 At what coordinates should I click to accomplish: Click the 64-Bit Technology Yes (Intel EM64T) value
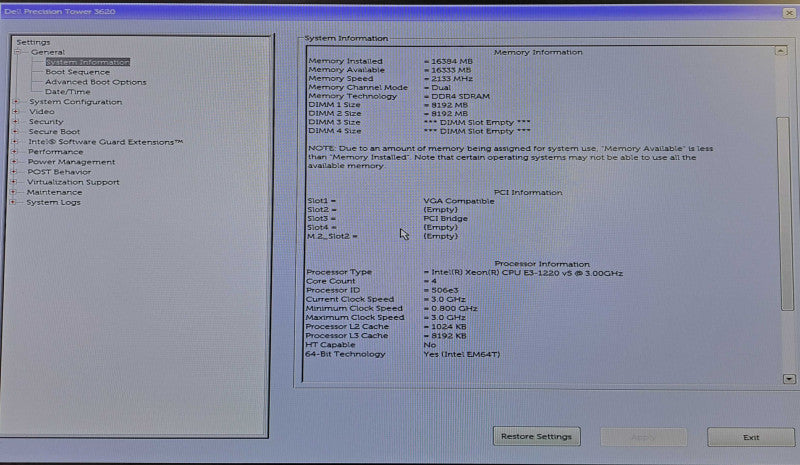462,354
